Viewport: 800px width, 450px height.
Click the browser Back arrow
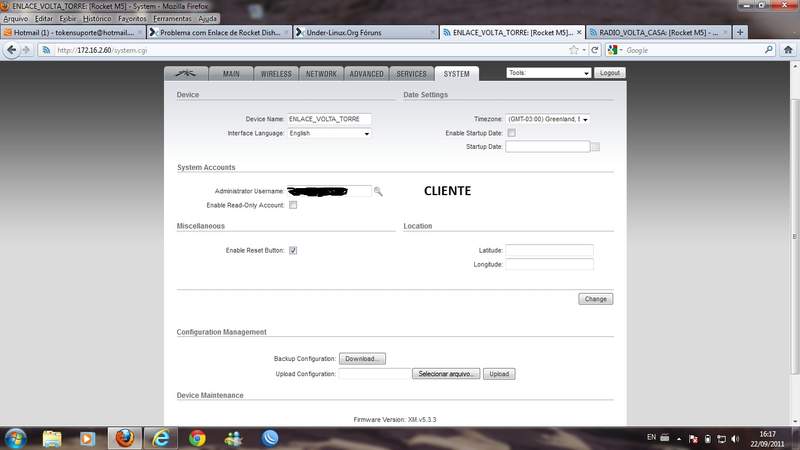[11, 50]
